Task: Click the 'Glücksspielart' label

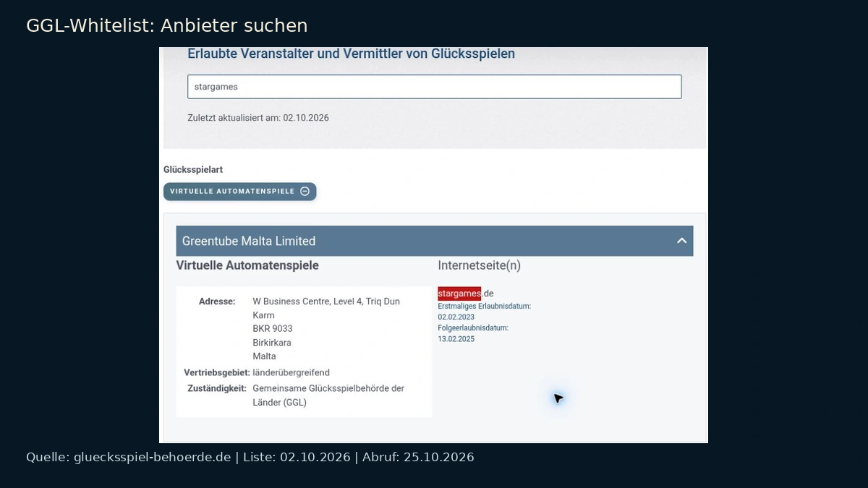Action: click(x=193, y=170)
